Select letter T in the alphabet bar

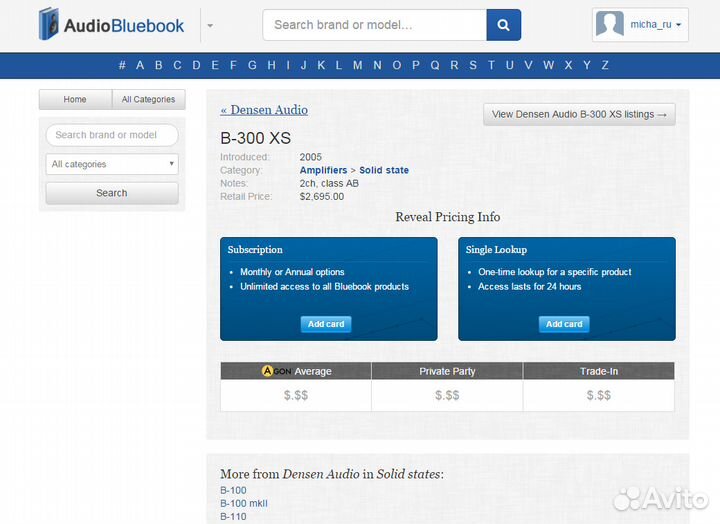pos(491,65)
